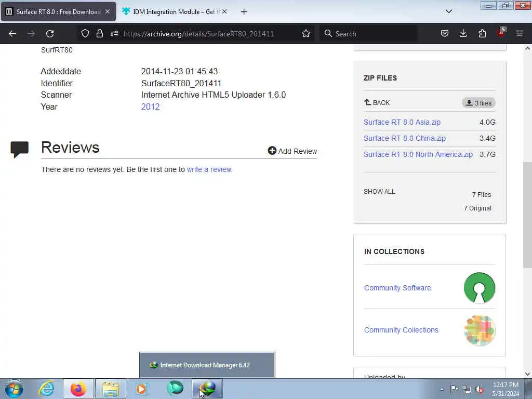
Task: Bookmark this page with the star icon
Action: pyautogui.click(x=306, y=33)
